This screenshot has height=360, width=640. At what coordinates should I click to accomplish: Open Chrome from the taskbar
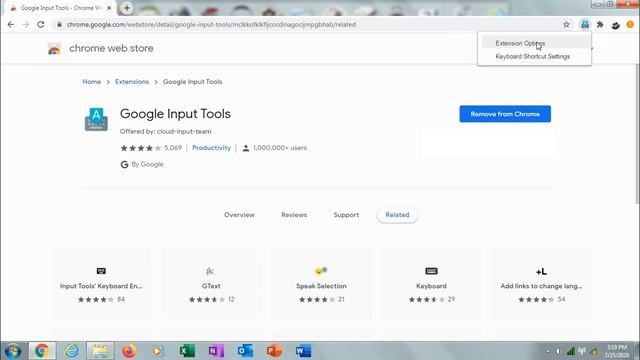42,351
